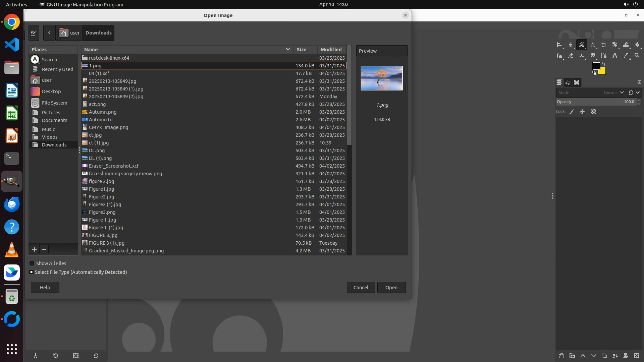This screenshot has height=362, width=644.
Task: Toggle lock alpha channel checkerboard icon
Action: click(x=593, y=112)
